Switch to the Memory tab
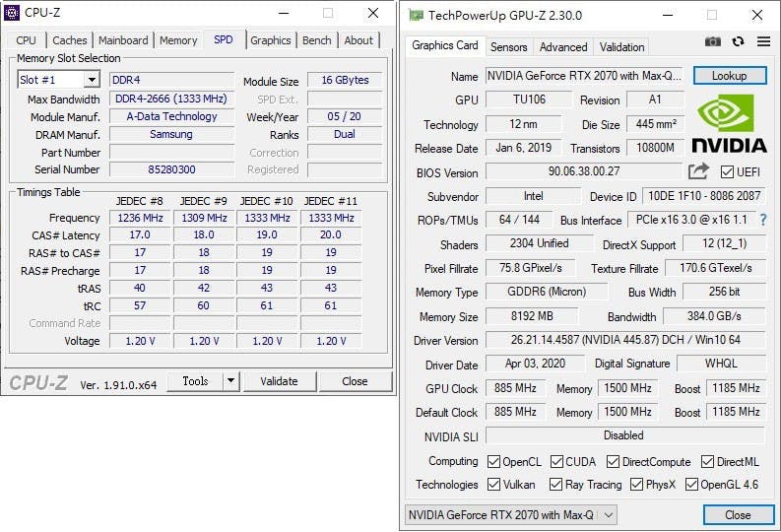The image size is (781, 532). 178,40
